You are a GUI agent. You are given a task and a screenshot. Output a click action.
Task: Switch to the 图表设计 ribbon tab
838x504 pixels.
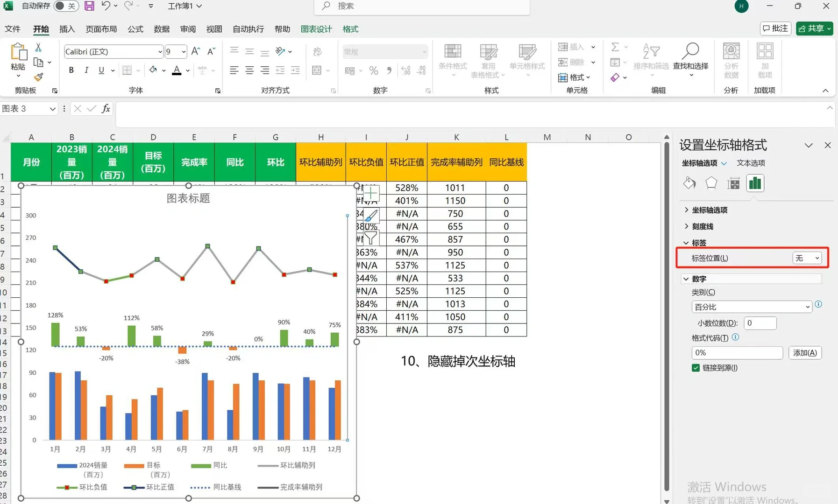(x=316, y=29)
